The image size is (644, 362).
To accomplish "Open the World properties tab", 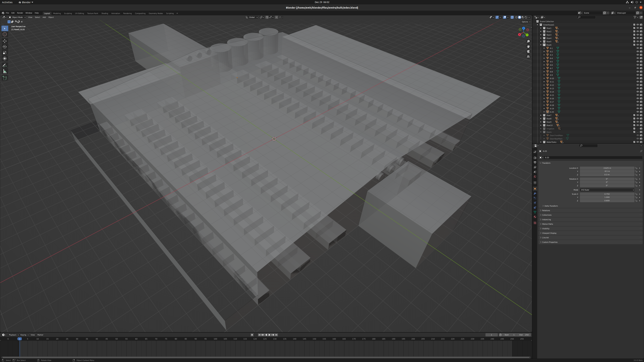I will pyautogui.click(x=535, y=177).
